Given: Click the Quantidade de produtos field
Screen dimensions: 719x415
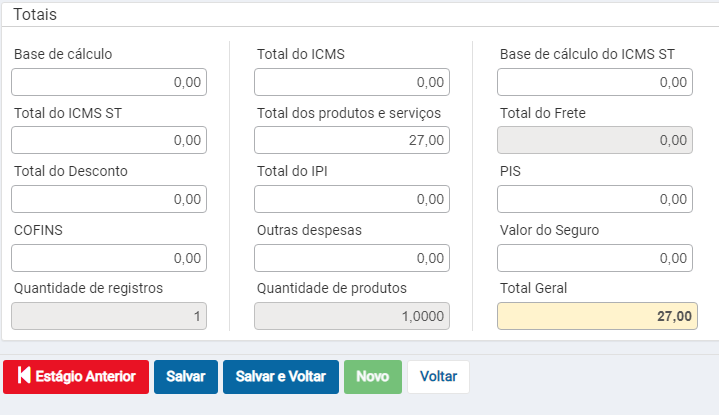Looking at the screenshot, I should point(352,316).
